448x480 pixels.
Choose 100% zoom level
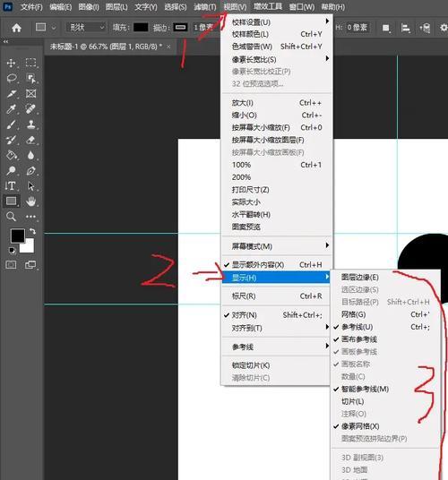click(276, 165)
